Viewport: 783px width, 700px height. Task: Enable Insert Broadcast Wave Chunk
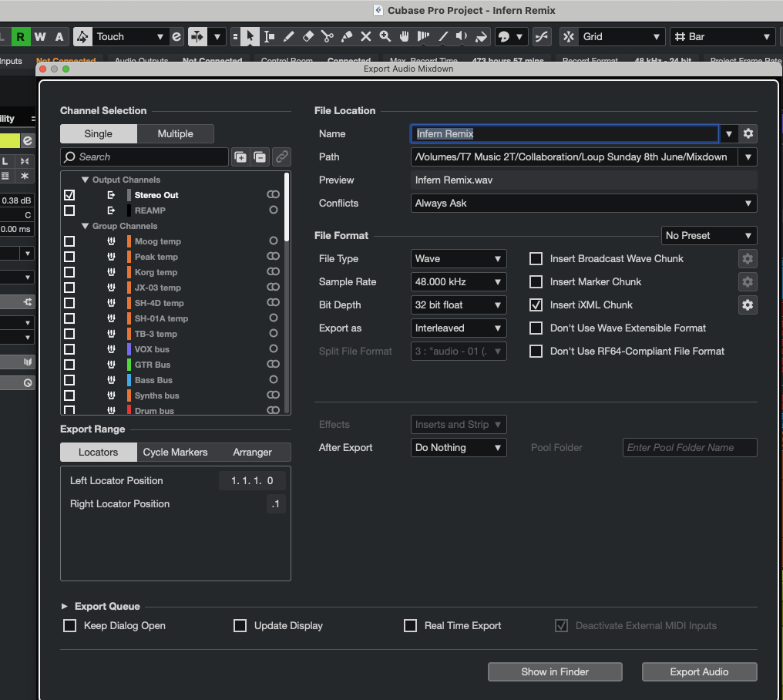tap(536, 259)
